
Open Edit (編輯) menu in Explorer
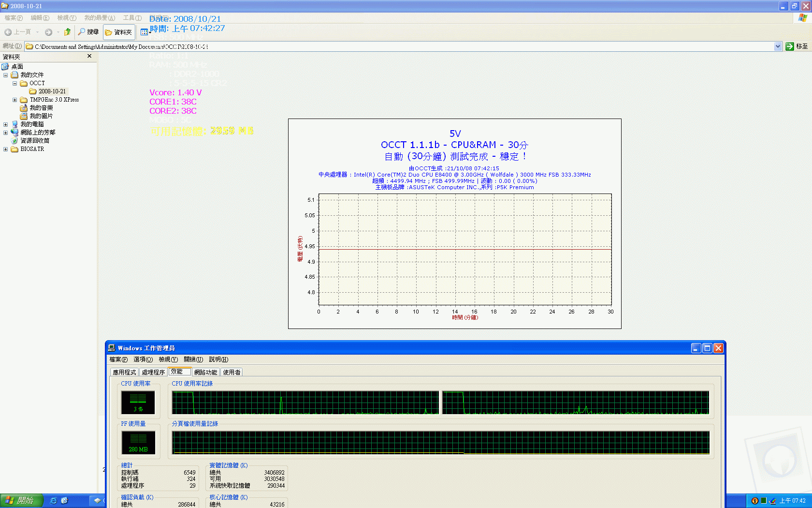tap(40, 18)
